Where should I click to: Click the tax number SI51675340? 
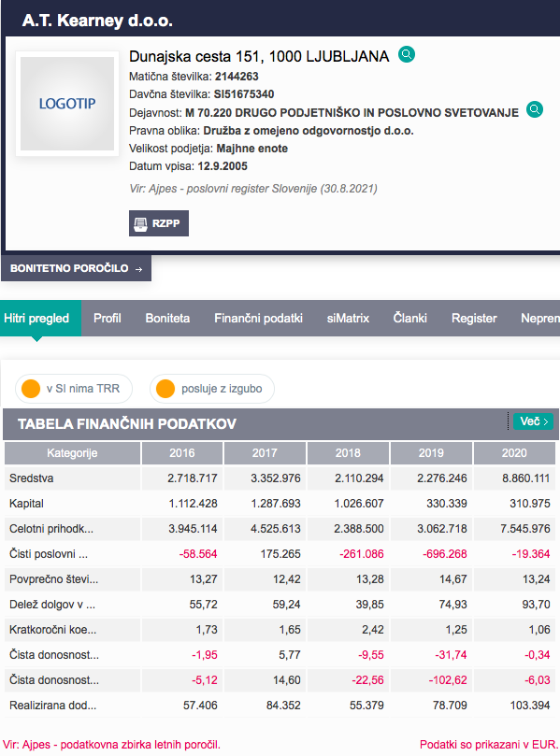pos(244,94)
